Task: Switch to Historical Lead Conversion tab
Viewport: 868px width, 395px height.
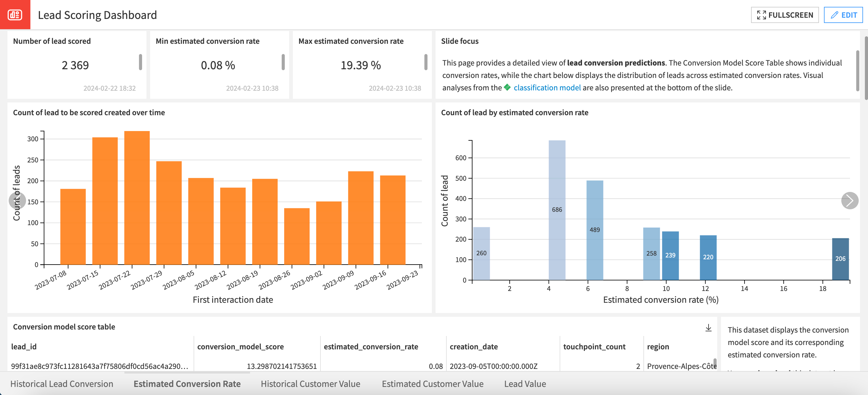Action: [x=62, y=384]
